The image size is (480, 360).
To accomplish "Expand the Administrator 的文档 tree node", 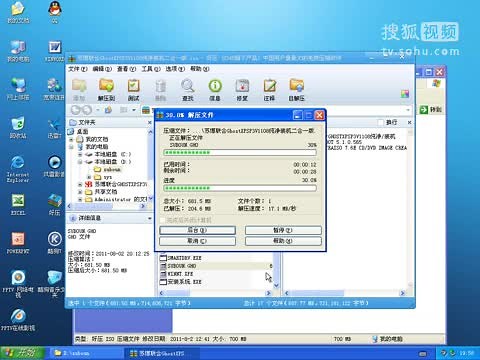I will 80,200.
